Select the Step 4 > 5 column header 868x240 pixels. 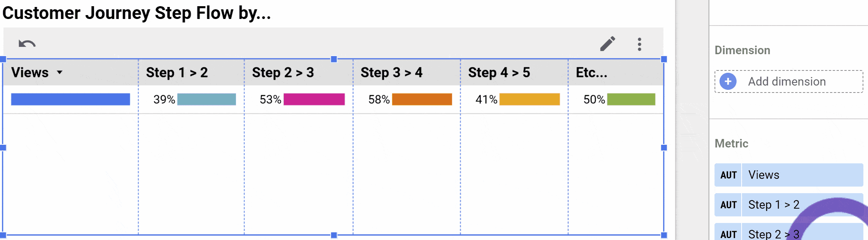(x=514, y=72)
